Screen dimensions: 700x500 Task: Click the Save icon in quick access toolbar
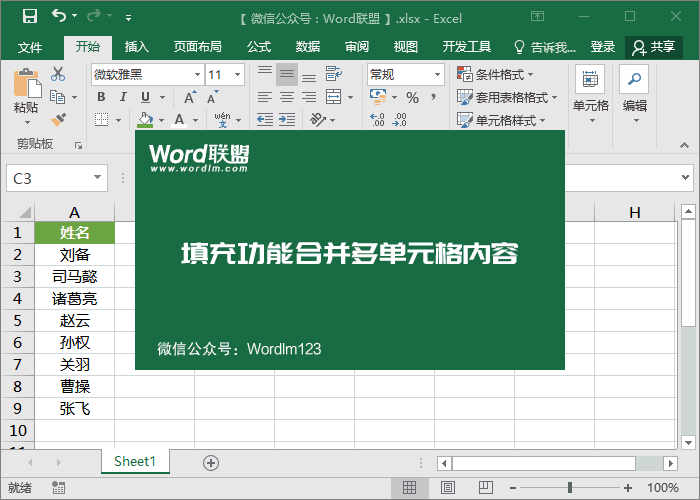pos(30,17)
